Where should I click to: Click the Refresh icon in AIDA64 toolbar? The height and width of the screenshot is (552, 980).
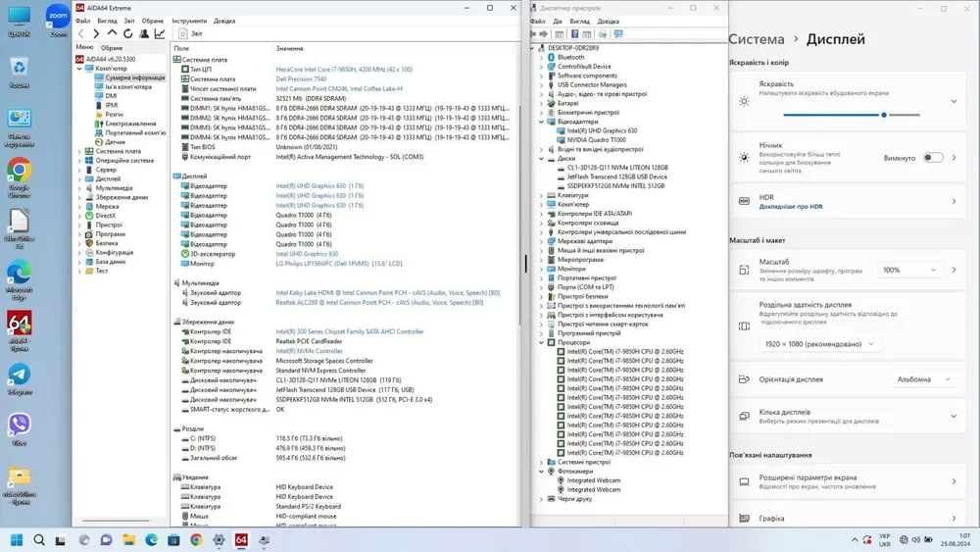tap(127, 33)
